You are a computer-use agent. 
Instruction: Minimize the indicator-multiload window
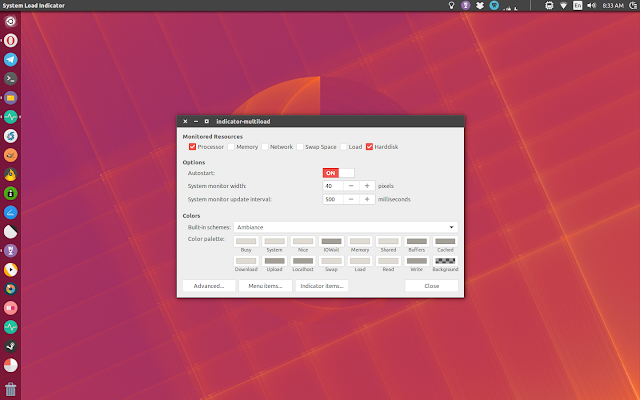click(196, 121)
